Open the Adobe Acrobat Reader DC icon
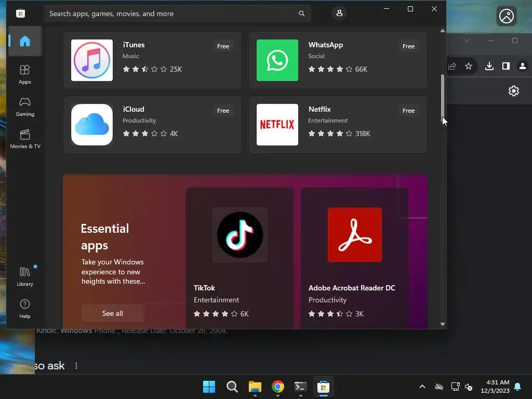Screen dimensions: 532x399 [354, 235]
